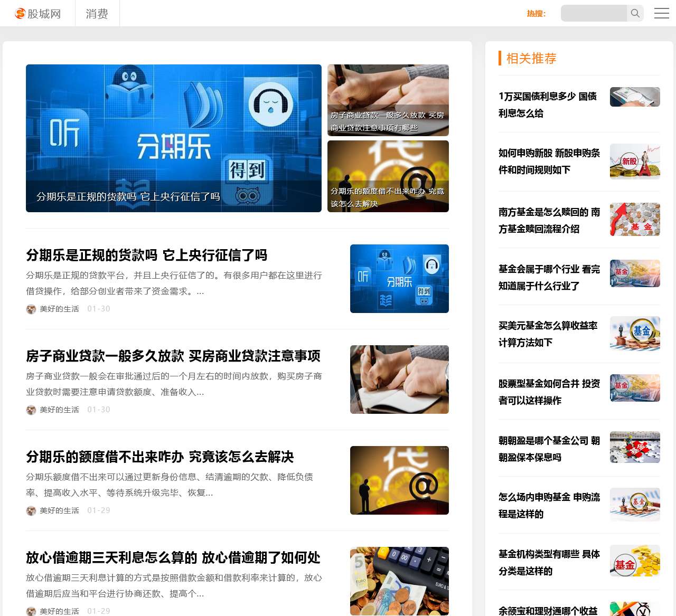
Task: Open sidebar link 基金会属于哪个行业
Action: tap(549, 278)
